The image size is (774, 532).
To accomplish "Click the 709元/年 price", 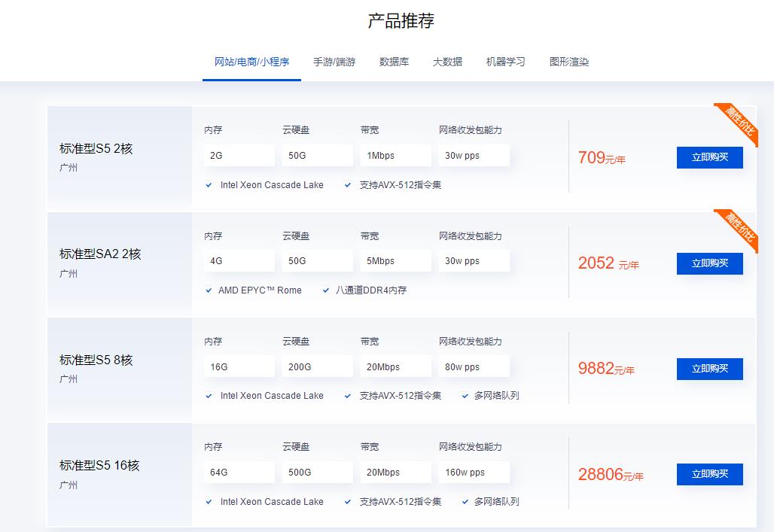I will [x=602, y=158].
